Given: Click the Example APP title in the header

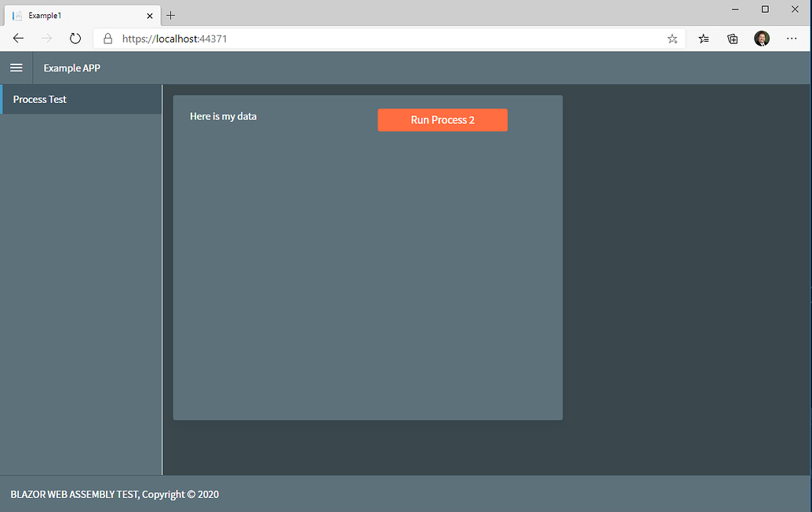Looking at the screenshot, I should pyautogui.click(x=71, y=68).
